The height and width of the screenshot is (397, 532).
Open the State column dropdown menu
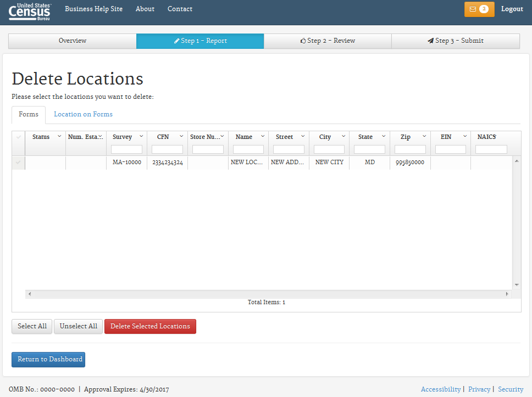384,136
